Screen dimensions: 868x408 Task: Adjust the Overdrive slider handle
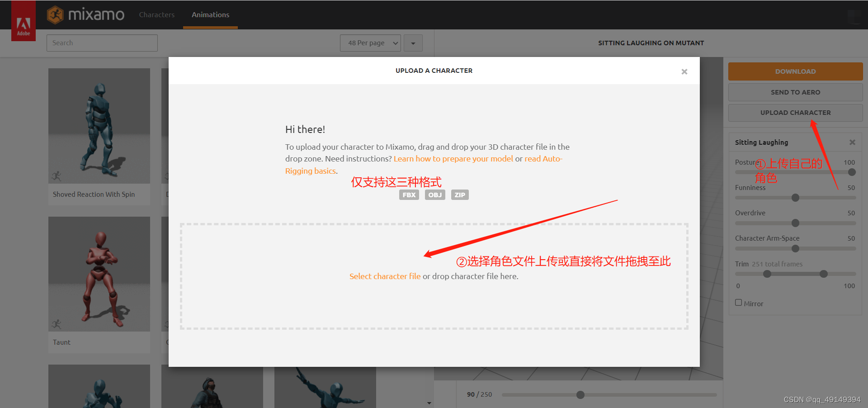coord(795,223)
